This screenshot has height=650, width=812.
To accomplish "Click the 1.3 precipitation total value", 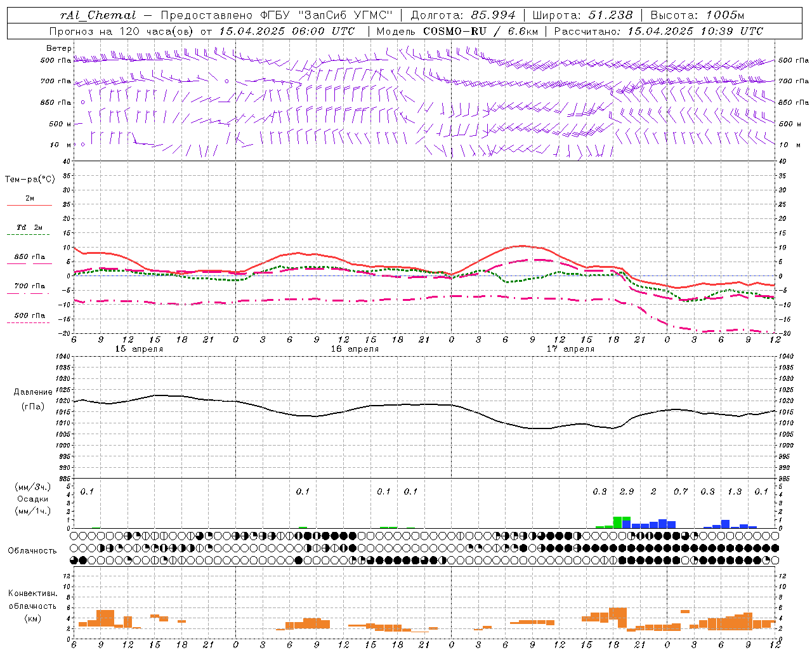I will click(x=735, y=492).
